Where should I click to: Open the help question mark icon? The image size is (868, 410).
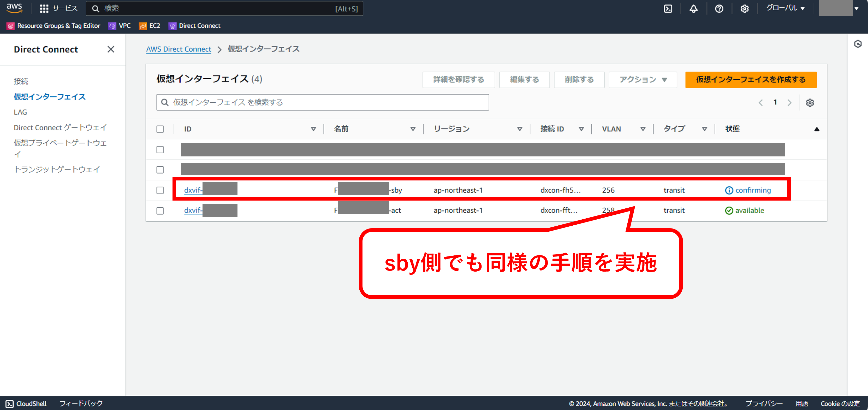(x=719, y=9)
